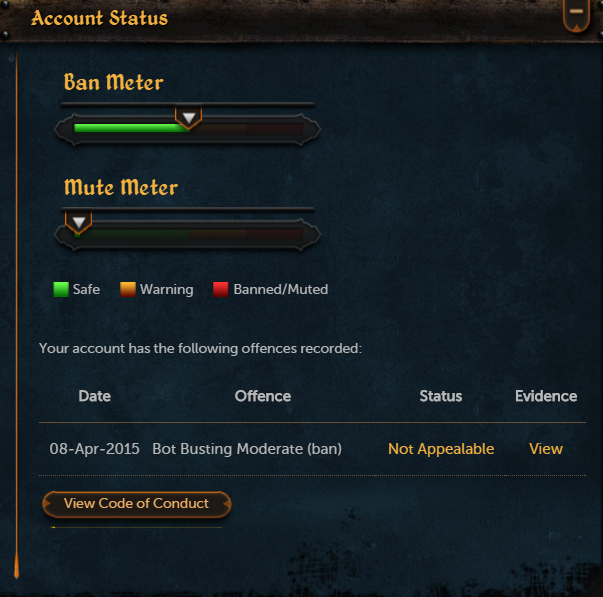The width and height of the screenshot is (603, 597).
Task: Click the Ban Meter heading
Action: (x=114, y=82)
